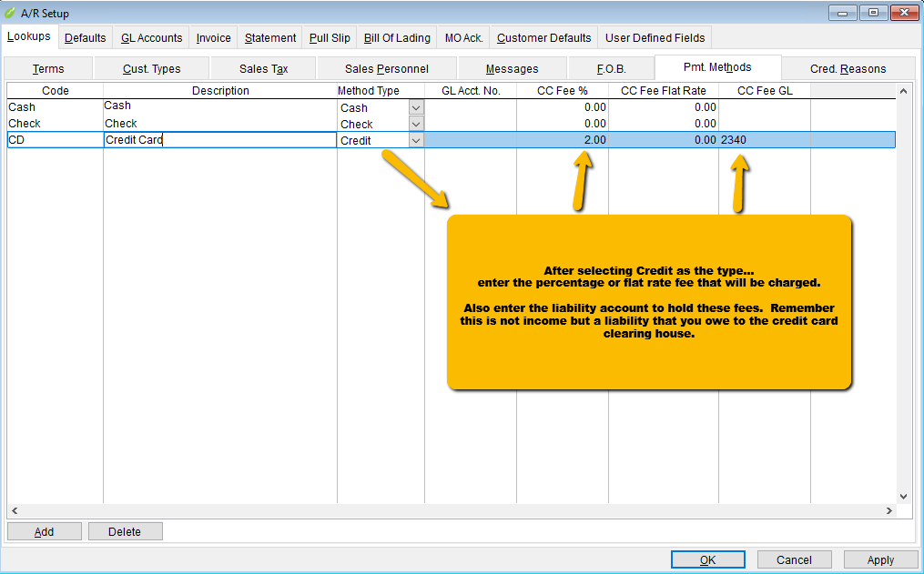This screenshot has height=574, width=924.
Task: Open Method Type dropdown for Cash row
Action: [416, 107]
